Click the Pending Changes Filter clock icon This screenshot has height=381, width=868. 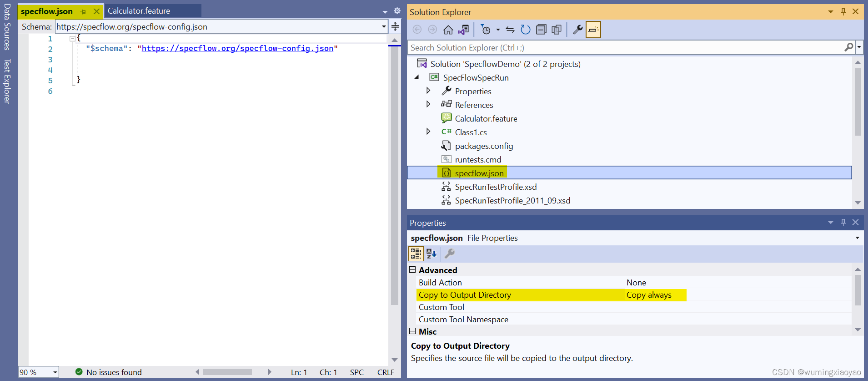[486, 30]
